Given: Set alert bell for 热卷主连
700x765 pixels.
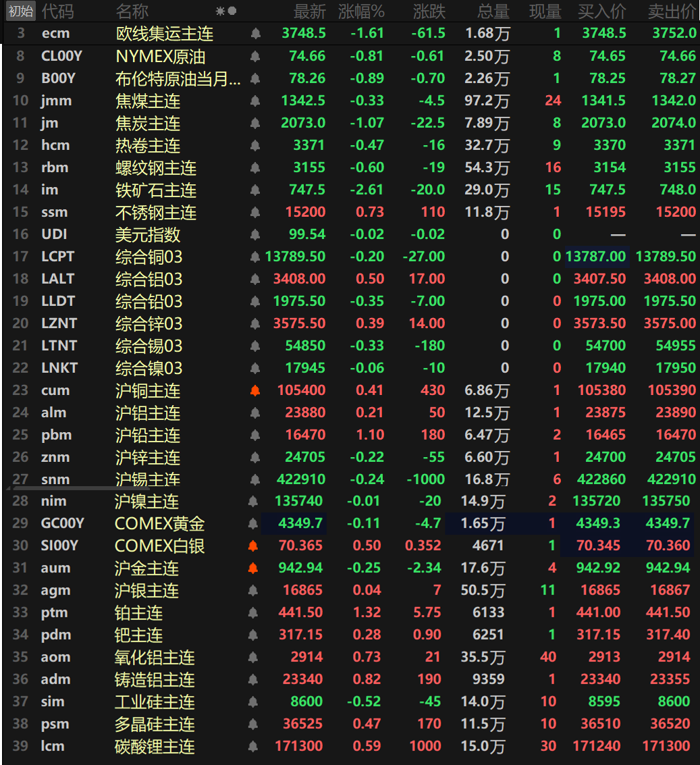Looking at the screenshot, I should pos(254,145).
